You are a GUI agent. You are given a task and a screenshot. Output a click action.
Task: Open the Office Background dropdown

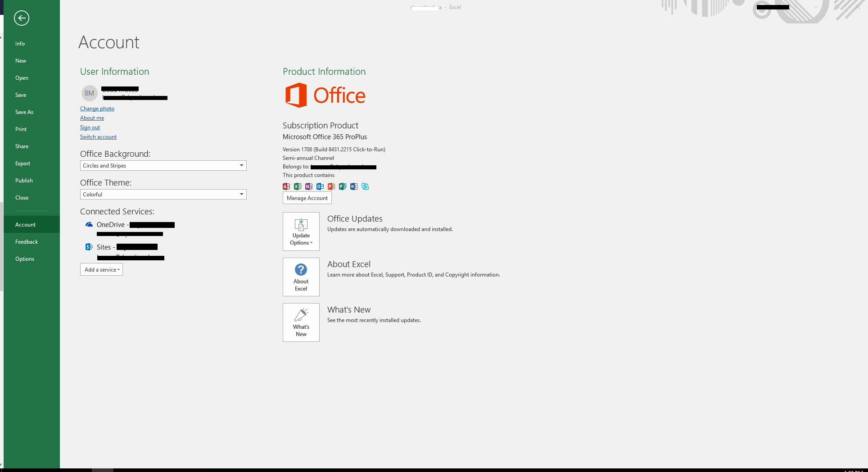click(163, 166)
